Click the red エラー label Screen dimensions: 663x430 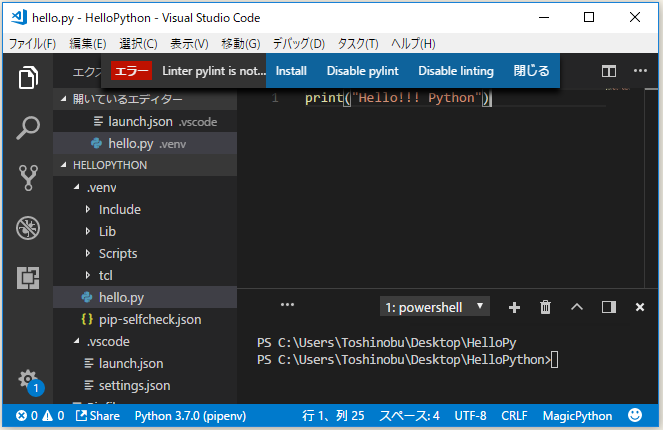pos(132,71)
